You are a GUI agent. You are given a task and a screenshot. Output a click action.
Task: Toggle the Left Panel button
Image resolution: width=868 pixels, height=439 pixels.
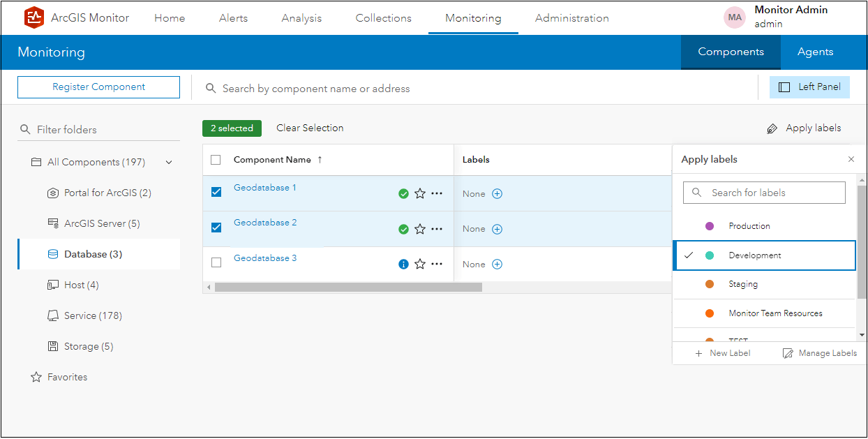point(809,87)
